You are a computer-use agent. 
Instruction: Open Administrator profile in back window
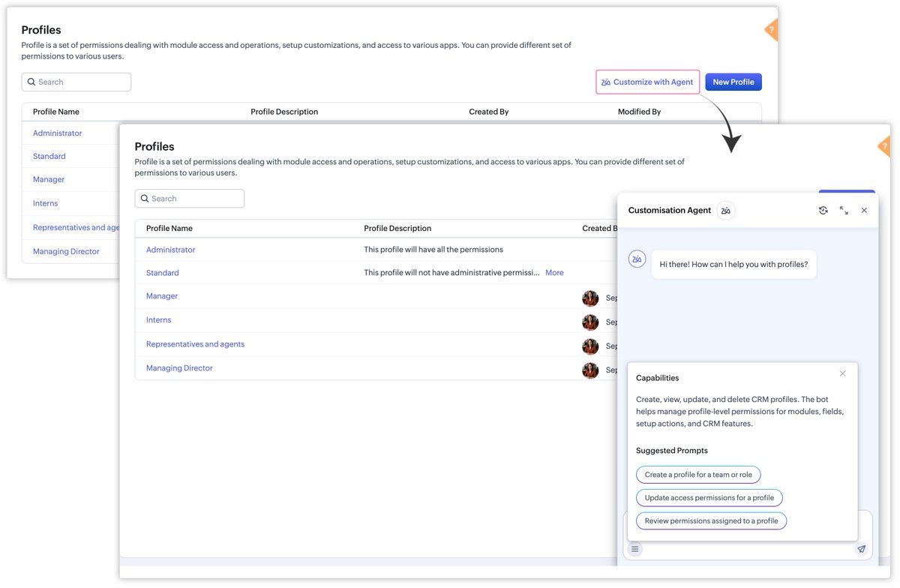pos(58,133)
